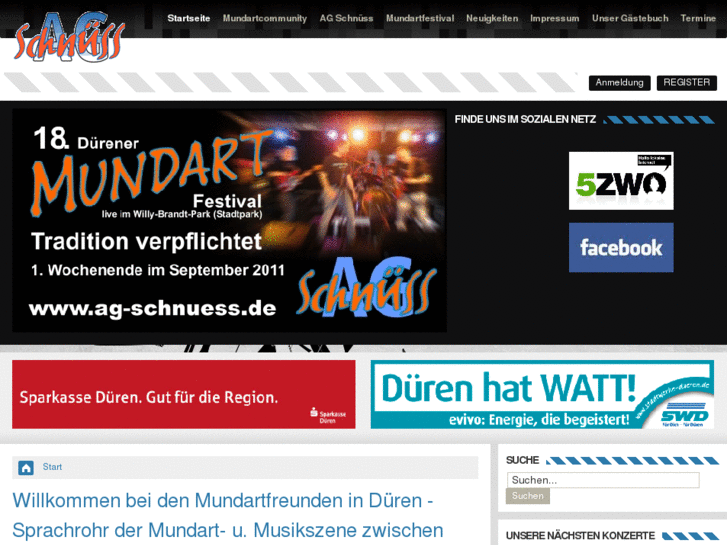Open the Startseite menu item
This screenshot has width=727, height=545.
189,19
